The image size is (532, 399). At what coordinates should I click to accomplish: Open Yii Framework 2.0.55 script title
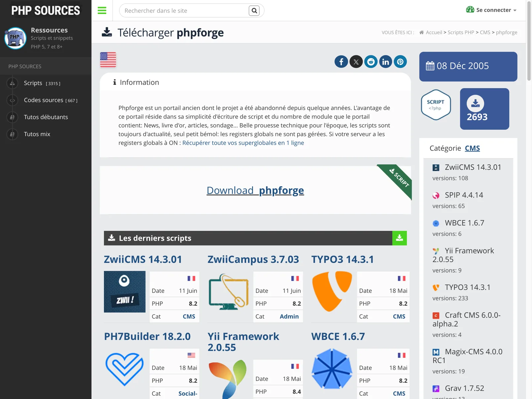pyautogui.click(x=243, y=342)
